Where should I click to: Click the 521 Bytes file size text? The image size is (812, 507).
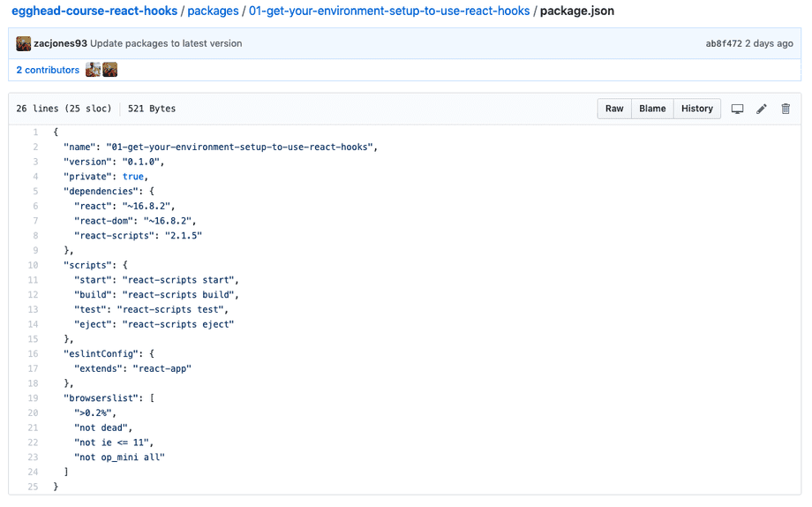152,109
